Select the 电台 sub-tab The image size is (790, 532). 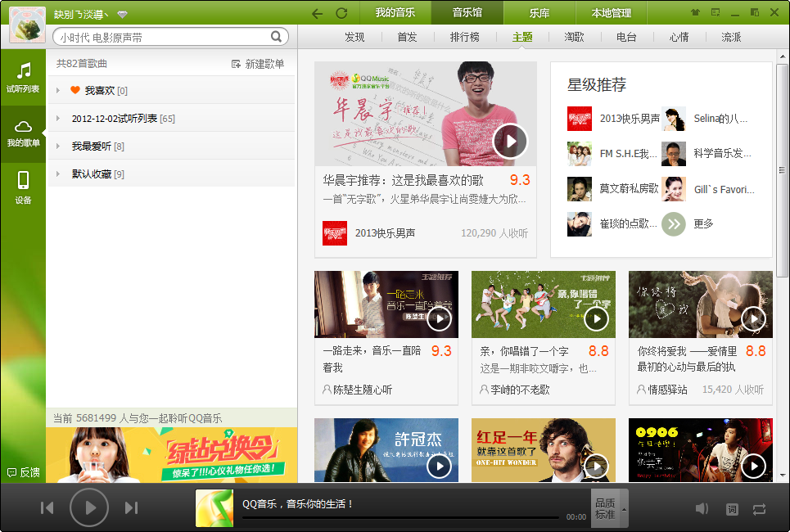(x=627, y=37)
